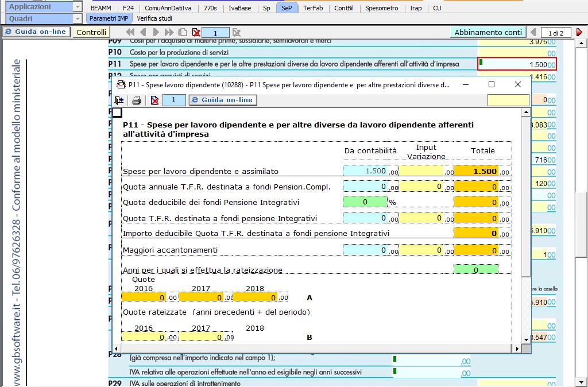The image size is (588, 387).
Task: Switch to the Spesometro tab
Action: 382,8
